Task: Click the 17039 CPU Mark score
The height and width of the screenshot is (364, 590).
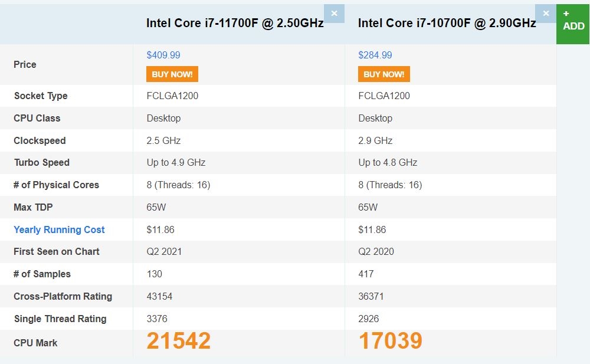Action: click(390, 341)
